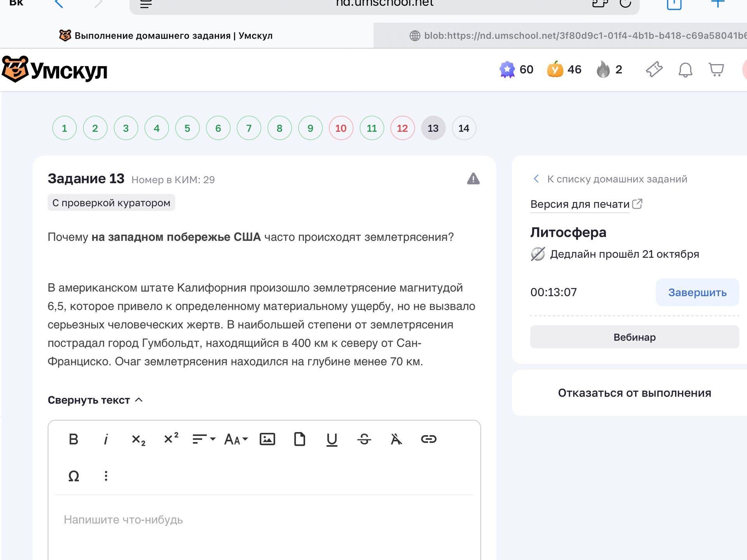The image size is (747, 560).
Task: Toggle underline formatting
Action: coord(332,439)
